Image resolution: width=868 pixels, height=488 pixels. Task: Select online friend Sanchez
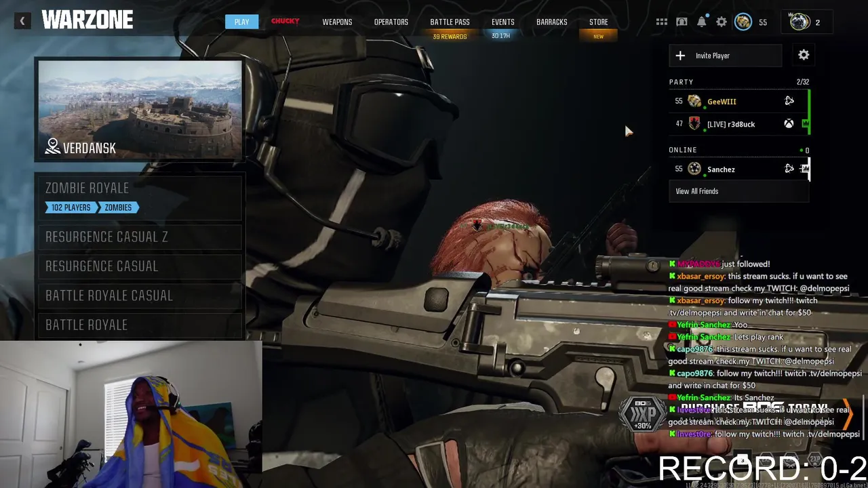[739, 169]
